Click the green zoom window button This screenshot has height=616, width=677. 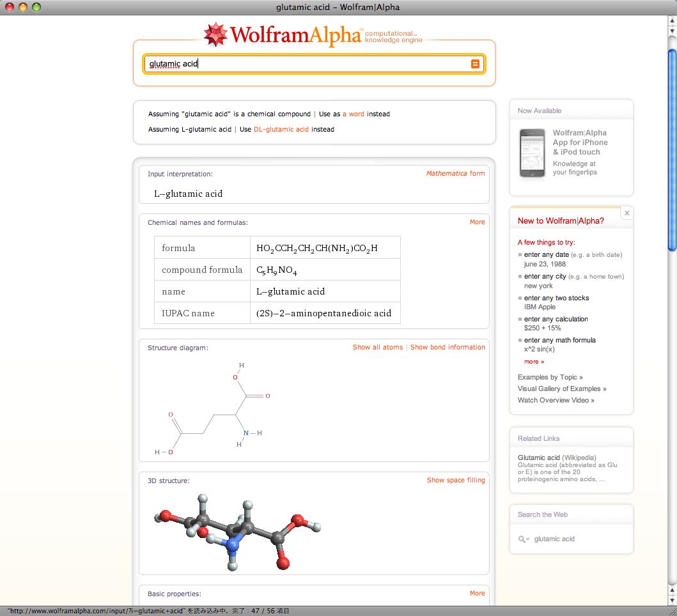click(x=36, y=7)
